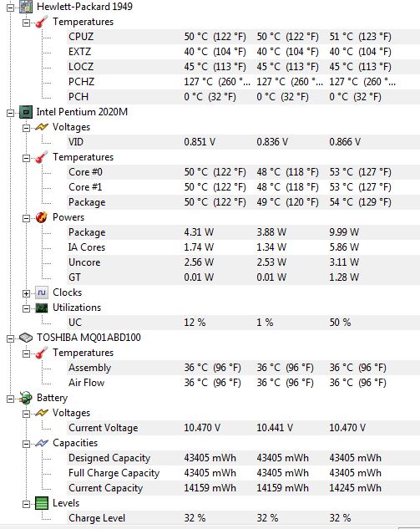Collapse the TOSHIBA MQ01ABD100 node

click(x=11, y=338)
